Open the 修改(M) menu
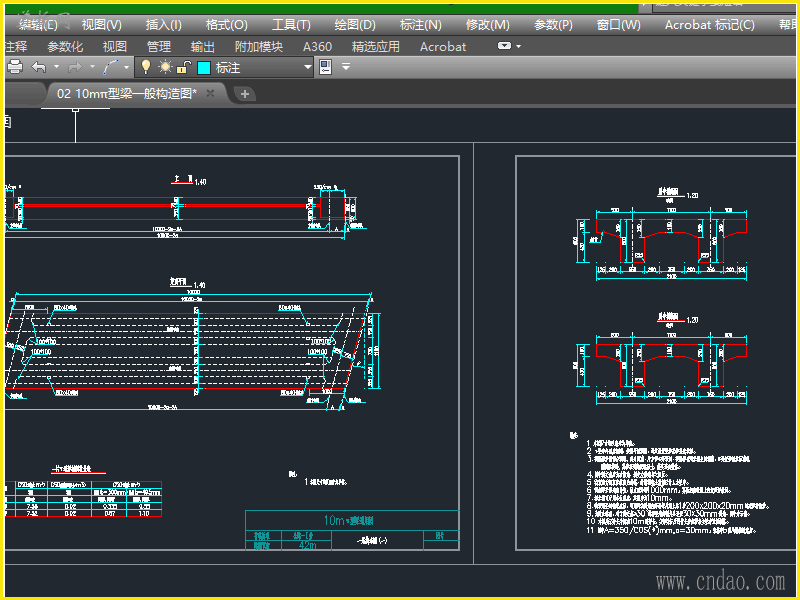800x600 pixels. pyautogui.click(x=487, y=25)
